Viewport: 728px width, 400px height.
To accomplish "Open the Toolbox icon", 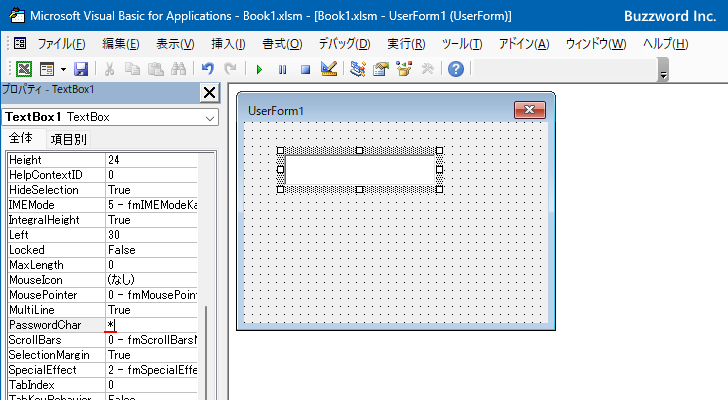I will 427,69.
